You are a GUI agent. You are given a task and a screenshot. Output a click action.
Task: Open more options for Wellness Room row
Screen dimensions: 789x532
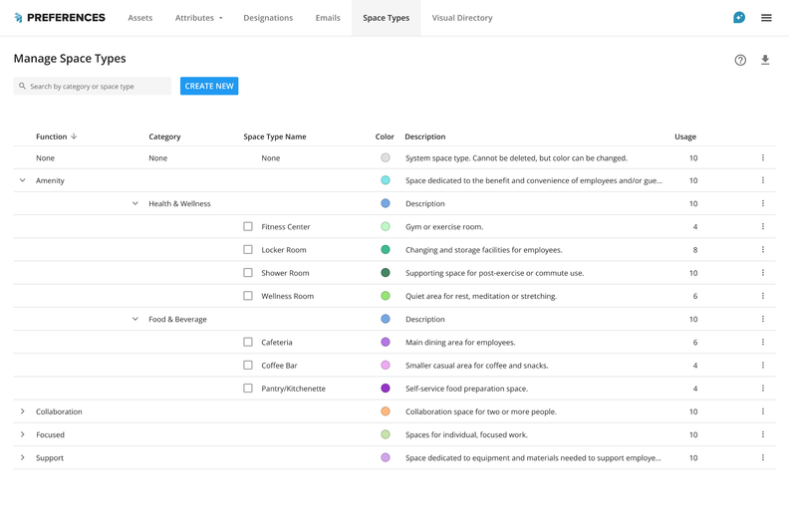click(x=763, y=296)
